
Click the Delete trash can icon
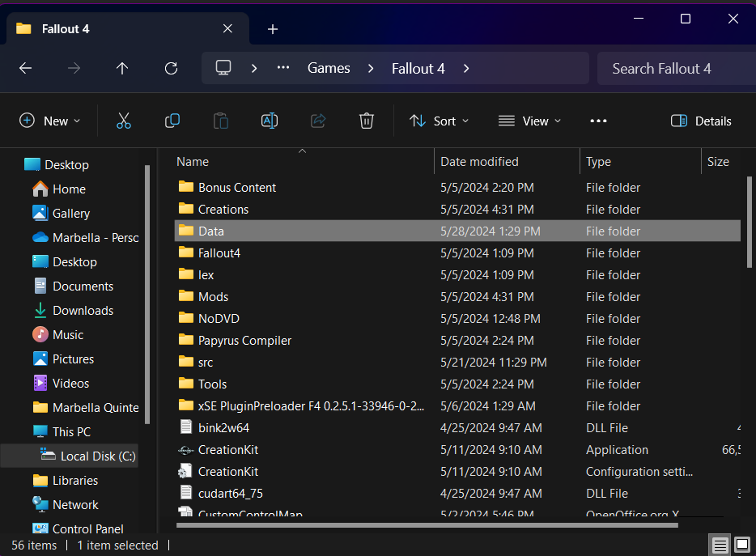[x=367, y=121]
